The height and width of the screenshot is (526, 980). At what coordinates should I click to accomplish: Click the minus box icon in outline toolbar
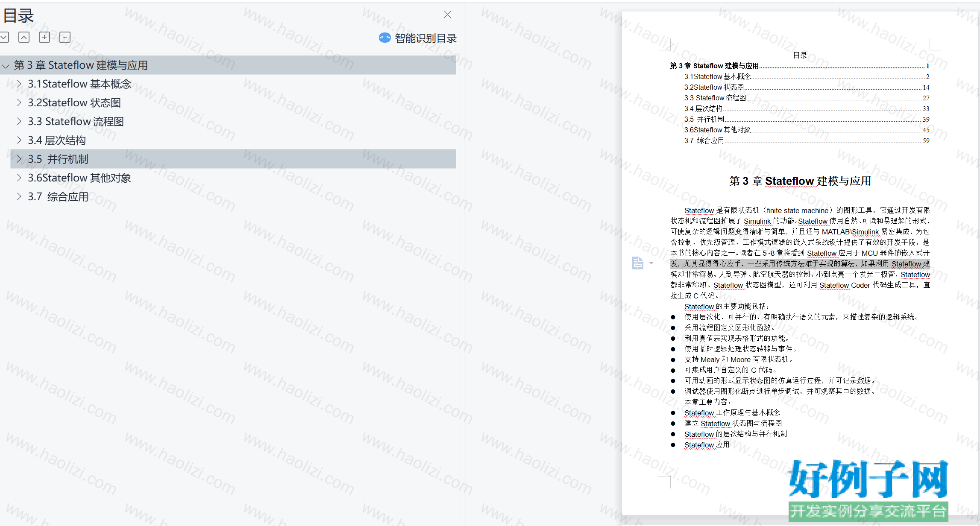65,38
